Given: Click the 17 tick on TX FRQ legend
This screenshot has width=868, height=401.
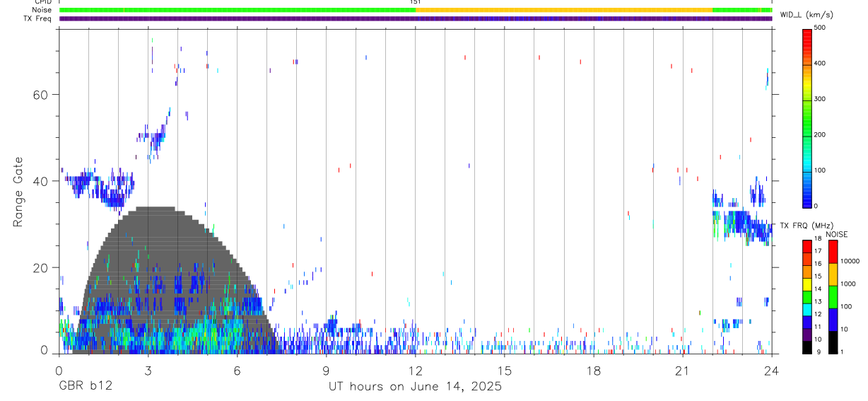Looking at the screenshot, I should pyautogui.click(x=816, y=251).
